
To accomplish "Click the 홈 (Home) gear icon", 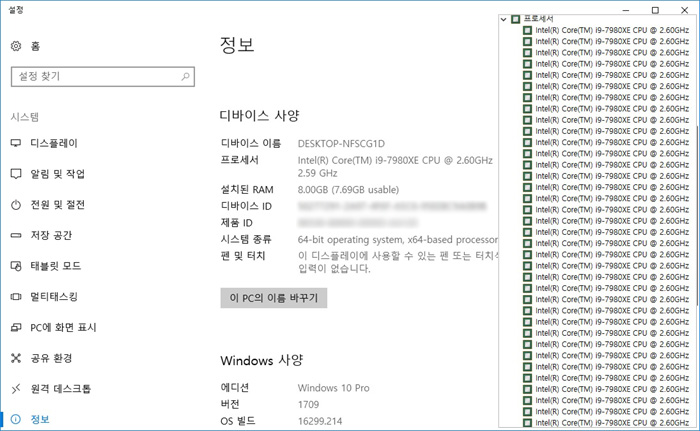I will point(16,46).
